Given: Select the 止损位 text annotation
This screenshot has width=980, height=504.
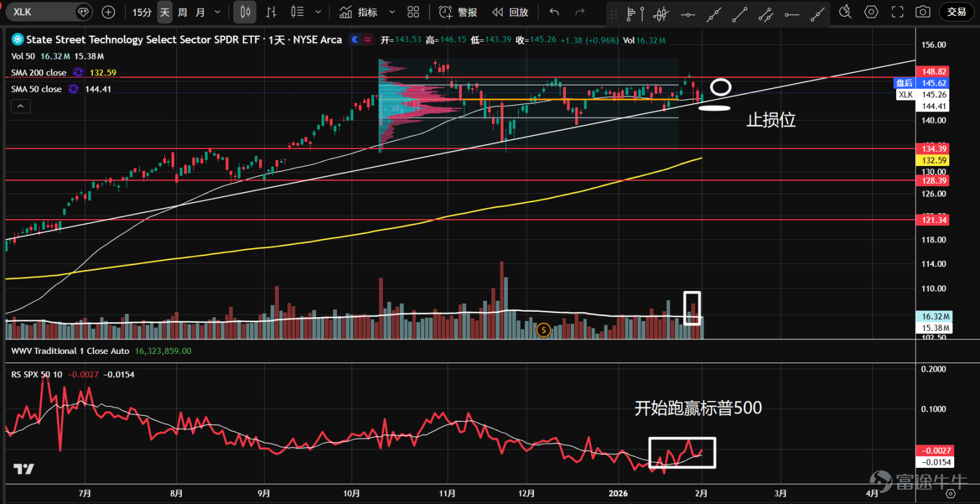Looking at the screenshot, I should 771,119.
